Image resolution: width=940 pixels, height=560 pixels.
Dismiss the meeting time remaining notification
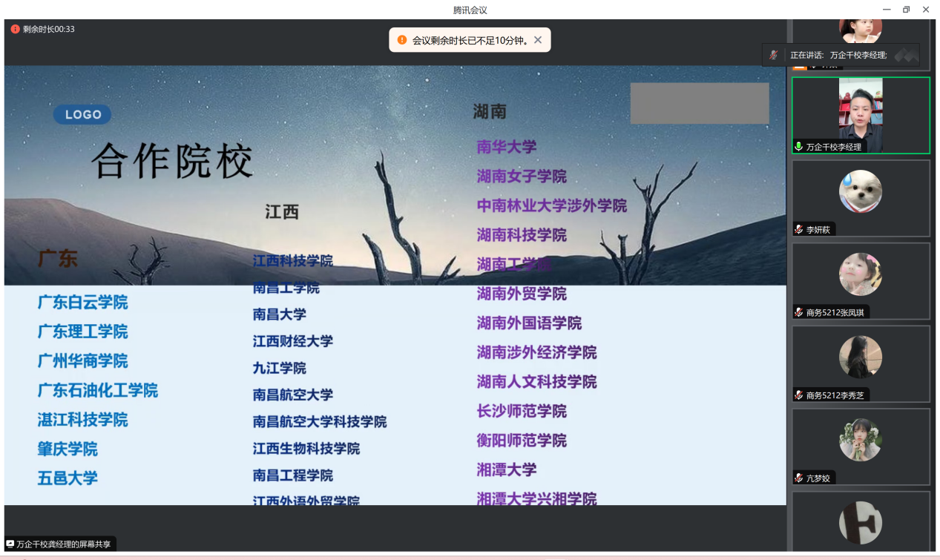click(538, 40)
